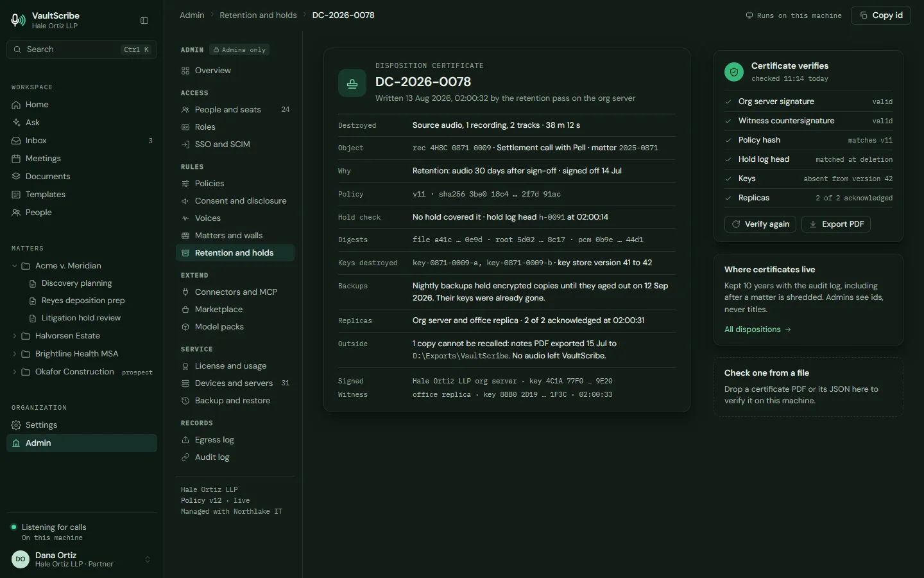Click the Voices waveform icon
The image size is (924, 578).
tap(185, 218)
